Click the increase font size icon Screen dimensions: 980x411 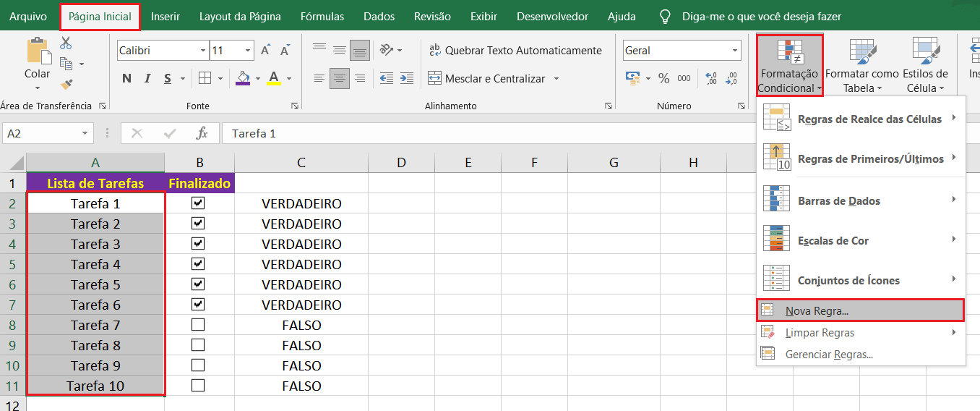coord(266,51)
